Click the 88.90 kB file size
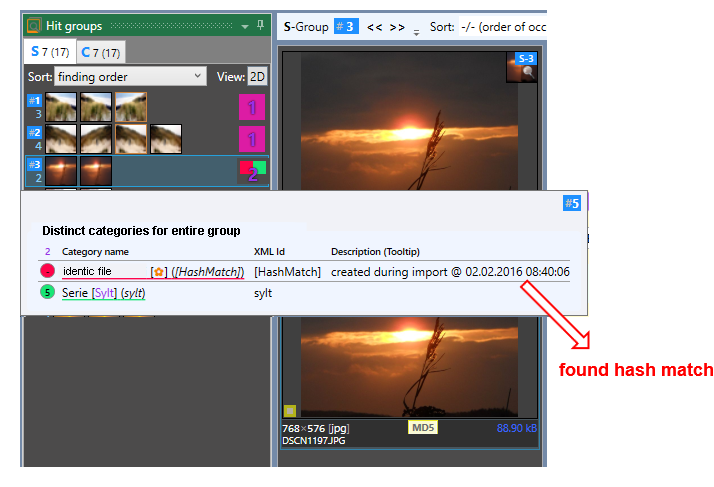The width and height of the screenshot is (714, 487). click(x=516, y=428)
